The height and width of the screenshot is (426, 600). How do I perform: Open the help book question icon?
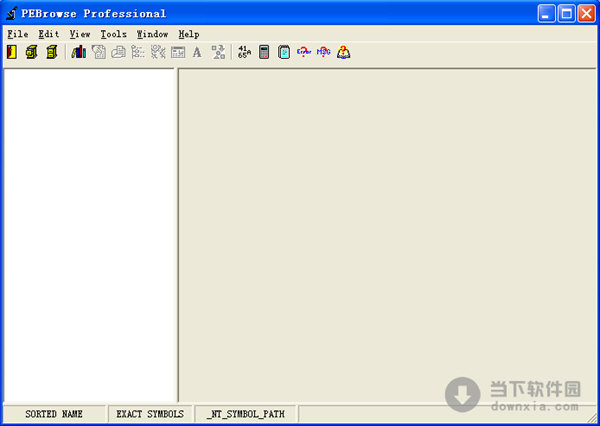[344, 52]
